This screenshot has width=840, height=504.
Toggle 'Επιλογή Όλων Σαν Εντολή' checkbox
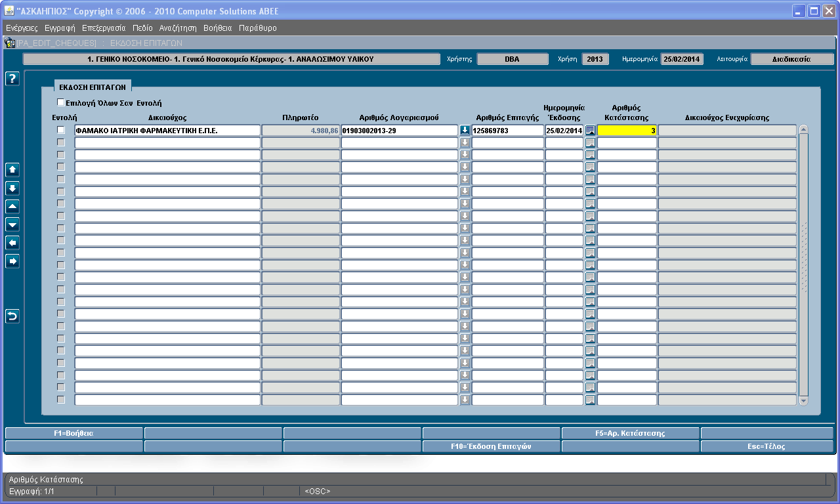[x=61, y=102]
